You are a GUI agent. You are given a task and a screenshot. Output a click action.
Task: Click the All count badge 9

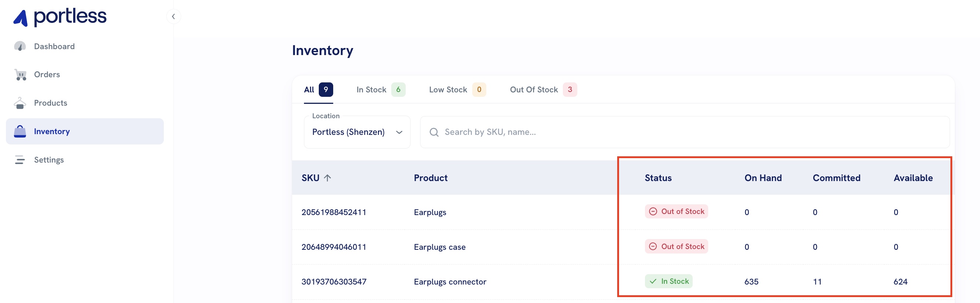[326, 89]
